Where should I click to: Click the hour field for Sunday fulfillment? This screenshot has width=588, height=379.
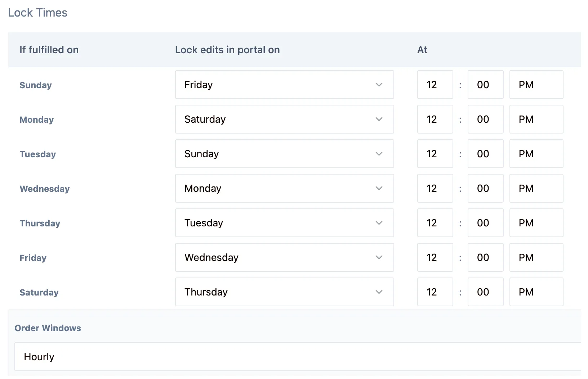[x=435, y=85]
